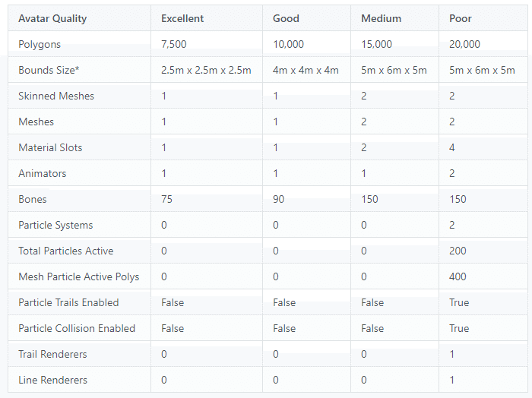Select the Bones value 75 cell
Screen dimensions: 532x398
[x=167, y=200]
